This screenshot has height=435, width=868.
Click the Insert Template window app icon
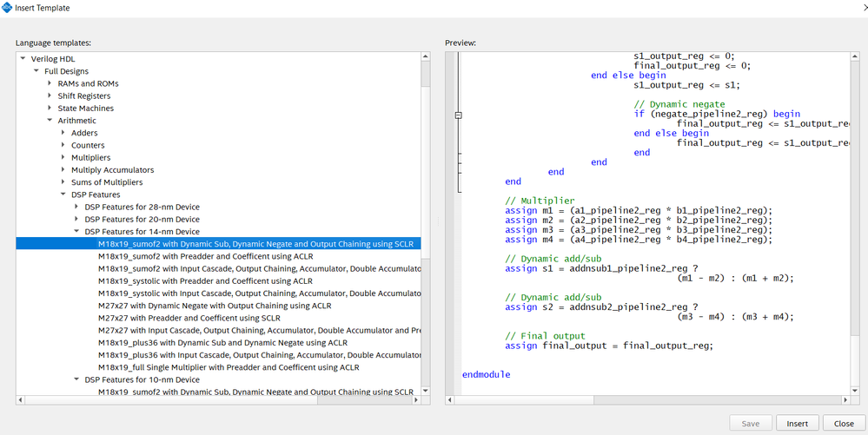tap(8, 8)
